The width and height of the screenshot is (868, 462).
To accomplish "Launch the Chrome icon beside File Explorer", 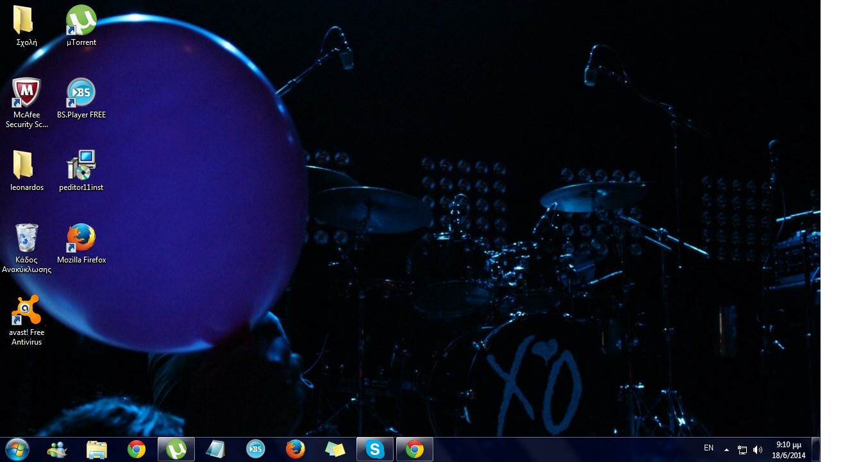I will click(136, 450).
